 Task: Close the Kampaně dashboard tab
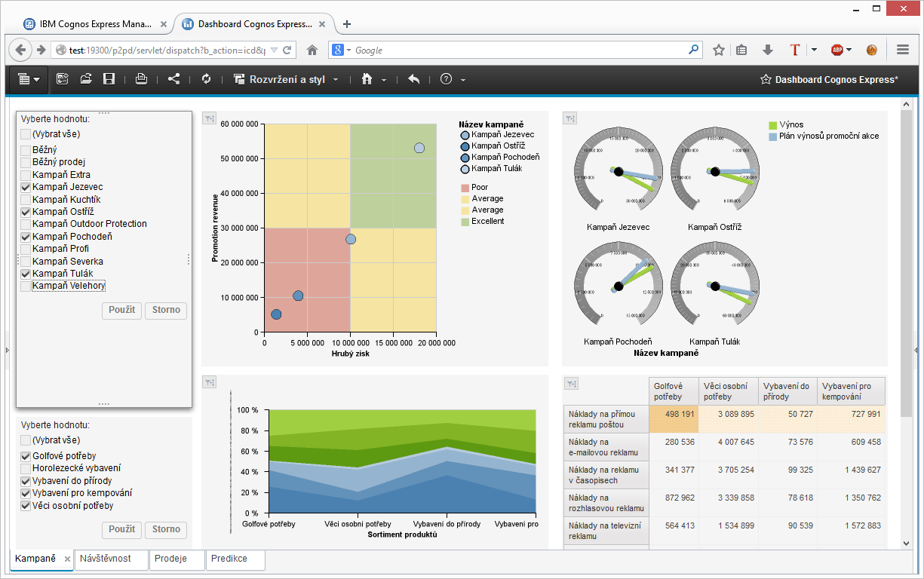tap(67, 559)
